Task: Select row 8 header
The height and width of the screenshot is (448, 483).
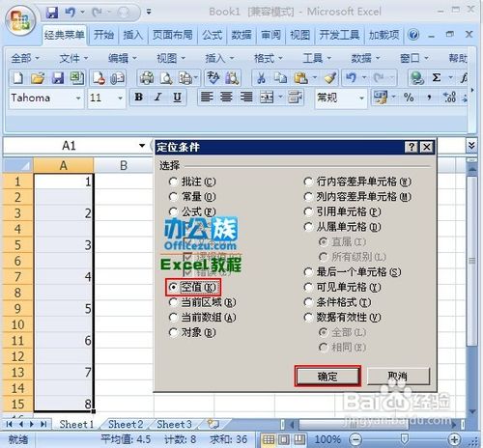Action: tap(17, 293)
